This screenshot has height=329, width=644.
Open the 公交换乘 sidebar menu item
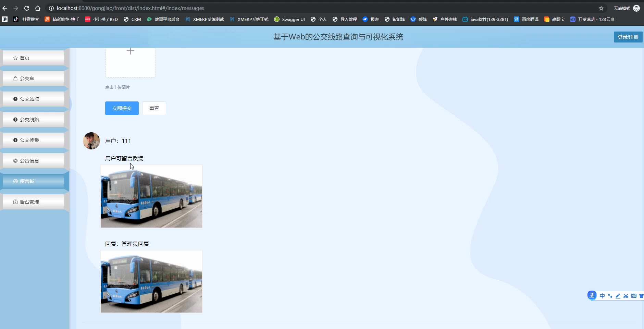tap(33, 140)
